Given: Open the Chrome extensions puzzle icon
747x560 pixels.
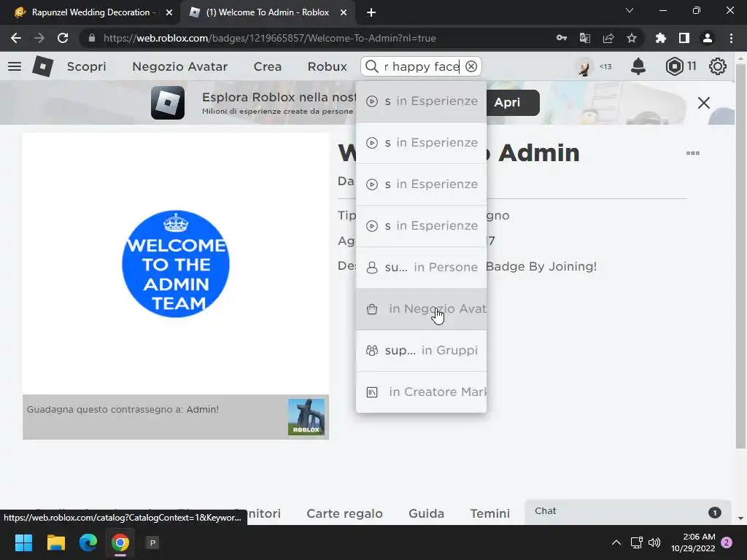Looking at the screenshot, I should (660, 38).
